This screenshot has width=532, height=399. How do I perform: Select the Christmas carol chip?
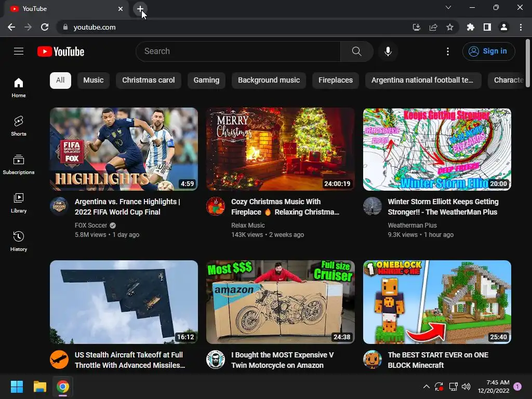click(148, 81)
